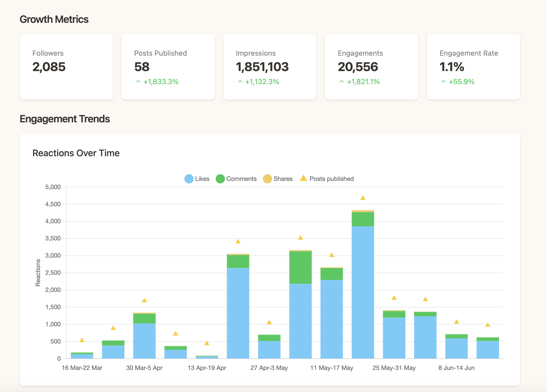Screen dimensions: 547x392
Task: Click triangle marker above 13 Apr-19 Apr bar
Action: pyautogui.click(x=207, y=343)
